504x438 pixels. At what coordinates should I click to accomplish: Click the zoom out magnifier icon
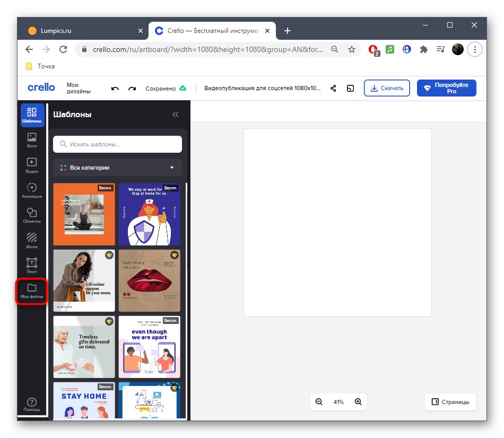(319, 402)
